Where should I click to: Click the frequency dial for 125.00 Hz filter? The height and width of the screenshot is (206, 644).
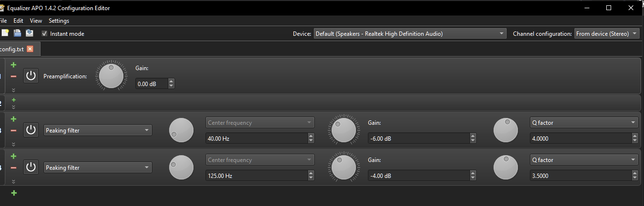coord(181,167)
